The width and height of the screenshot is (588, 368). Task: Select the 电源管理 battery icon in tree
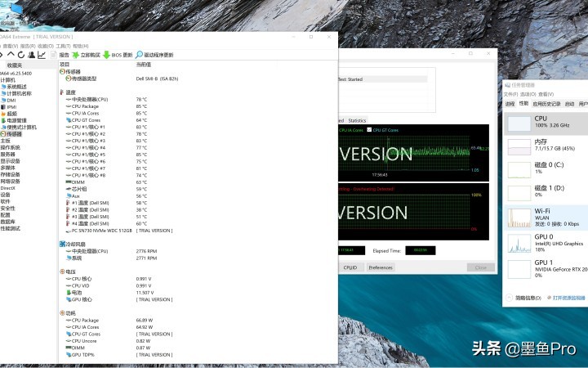pyautogui.click(x=4, y=120)
